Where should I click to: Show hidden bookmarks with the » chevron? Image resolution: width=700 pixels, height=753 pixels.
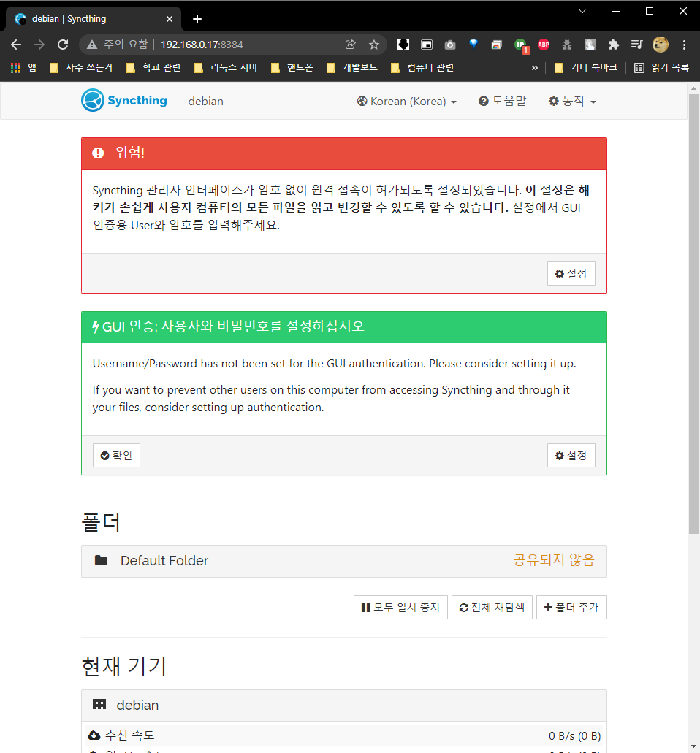click(535, 68)
